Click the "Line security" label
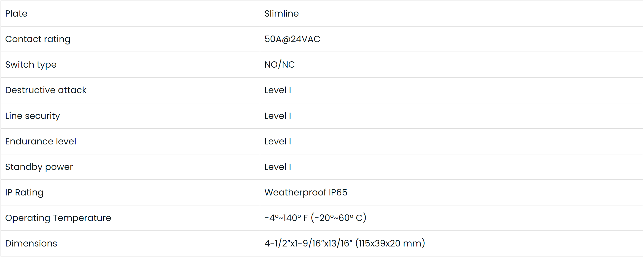Screen dimensions: 644x257 [33, 116]
